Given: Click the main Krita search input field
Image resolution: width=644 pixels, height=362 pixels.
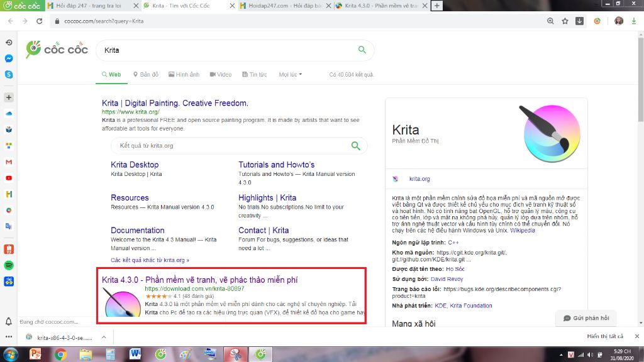Looking at the screenshot, I should tap(228, 50).
